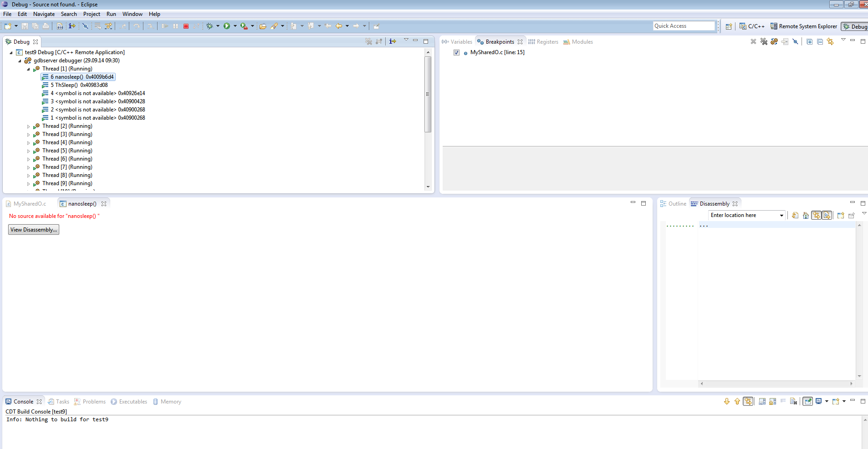This screenshot has width=868, height=449.
Task: Click the Console Next Error down arrow
Action: (x=727, y=401)
